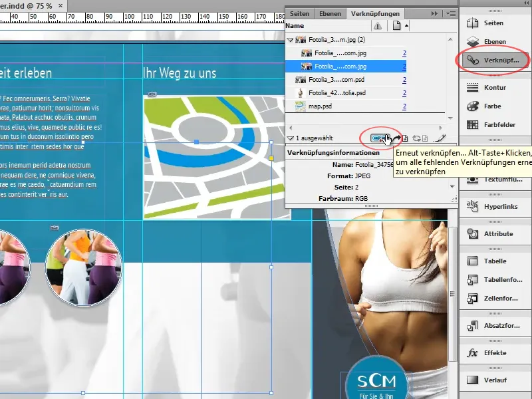
Task: Click the Farbraum: RGB info line
Action: click(343, 198)
